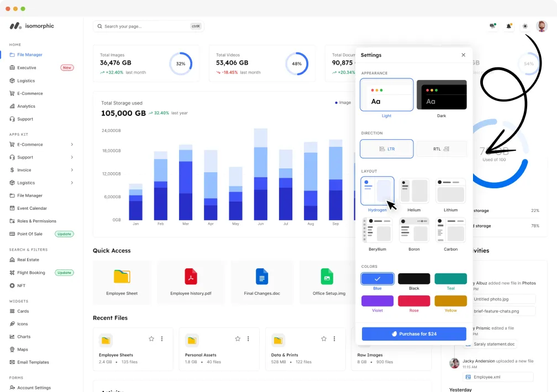
Task: Open Employee Sheets more options menu
Action: (x=162, y=339)
